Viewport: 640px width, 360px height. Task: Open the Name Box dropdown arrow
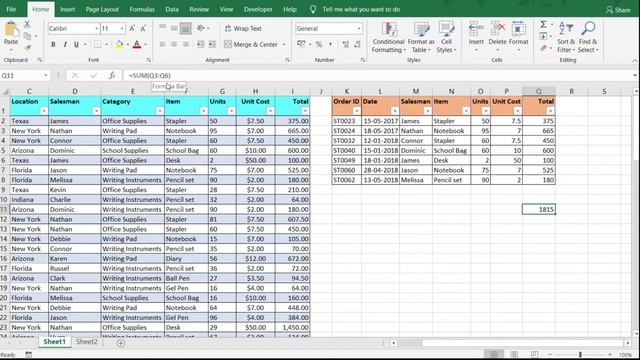pyautogui.click(x=45, y=76)
